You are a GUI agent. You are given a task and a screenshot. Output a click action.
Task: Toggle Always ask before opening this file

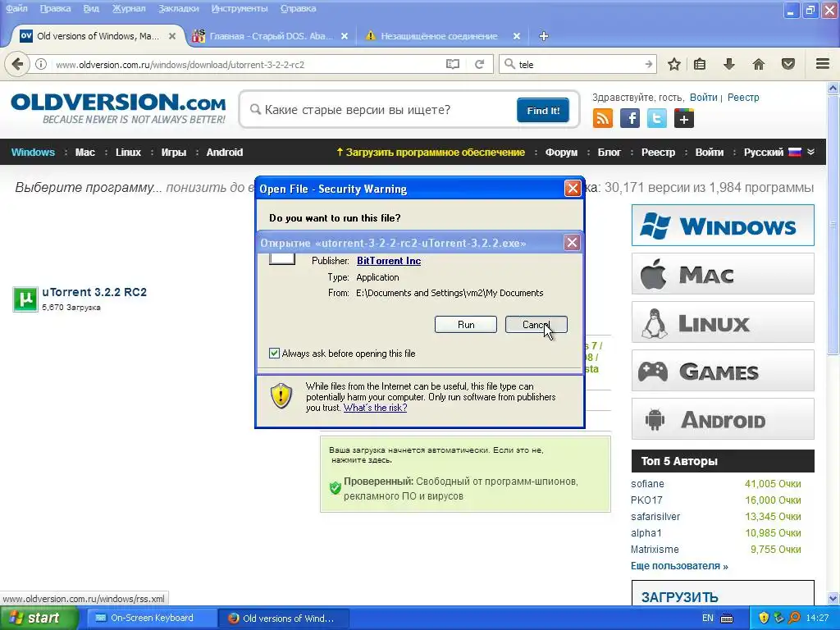[274, 353]
